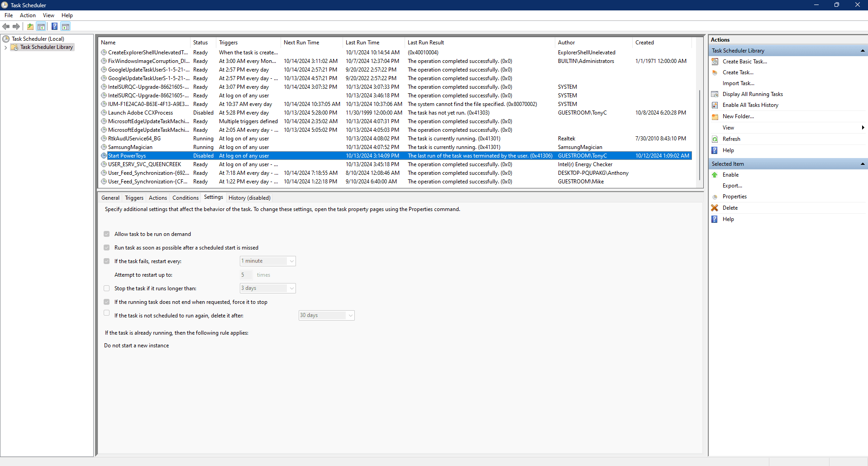The width and height of the screenshot is (868, 466).
Task: Open the 30 days delete-after dropdown
Action: click(x=326, y=316)
